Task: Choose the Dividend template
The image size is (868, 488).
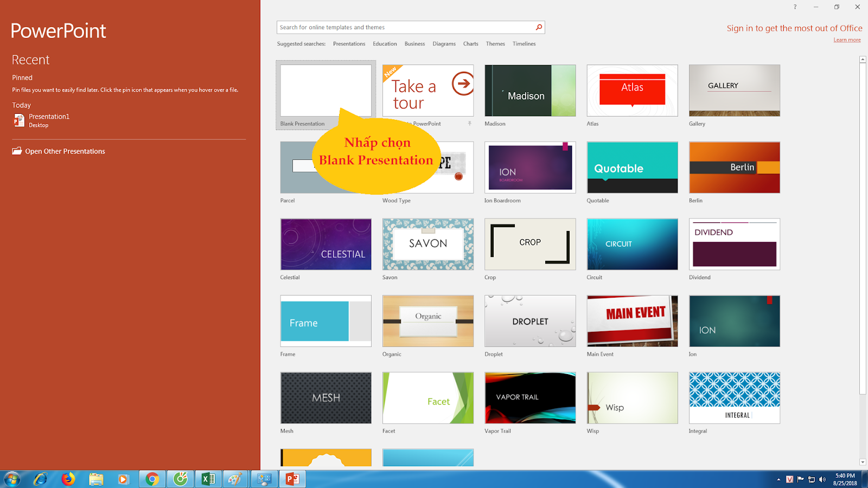Action: point(735,244)
